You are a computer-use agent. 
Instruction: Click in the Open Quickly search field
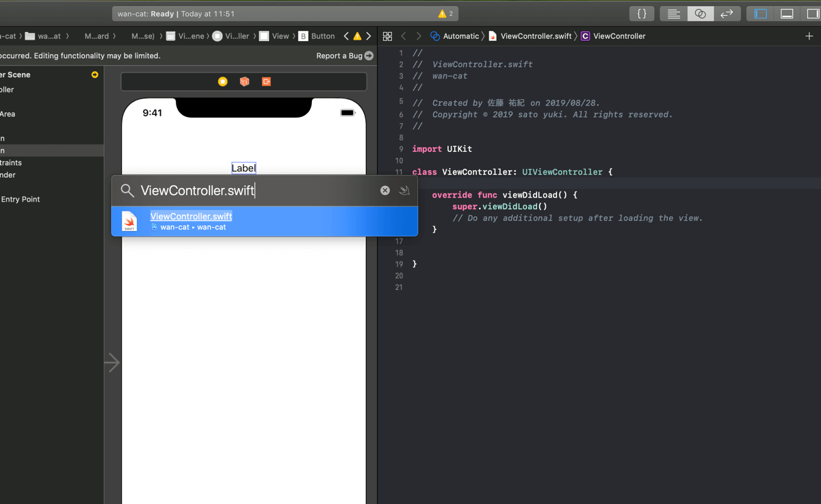tap(257, 191)
